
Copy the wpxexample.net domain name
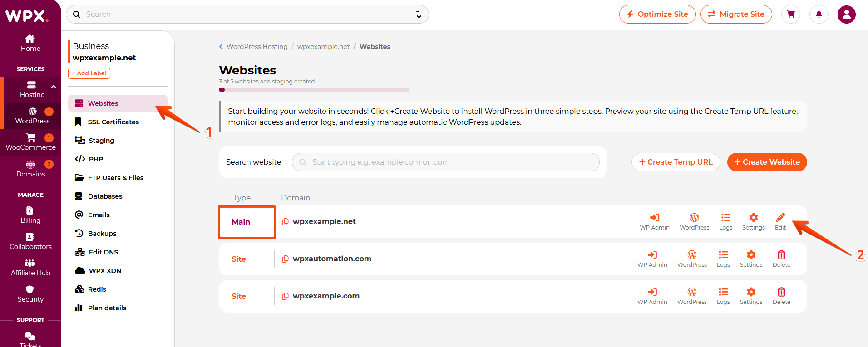point(285,222)
